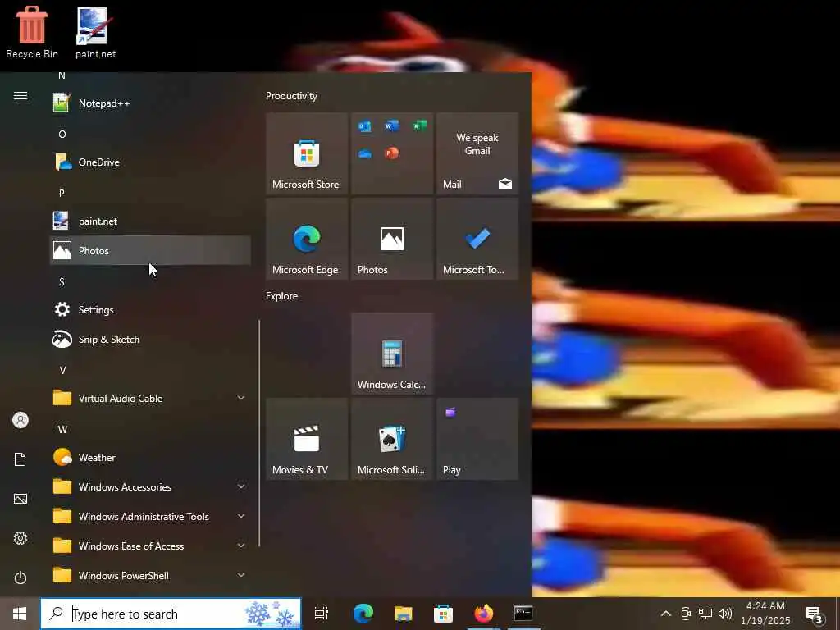
Task: Open the Photos tile
Action: 392,239
